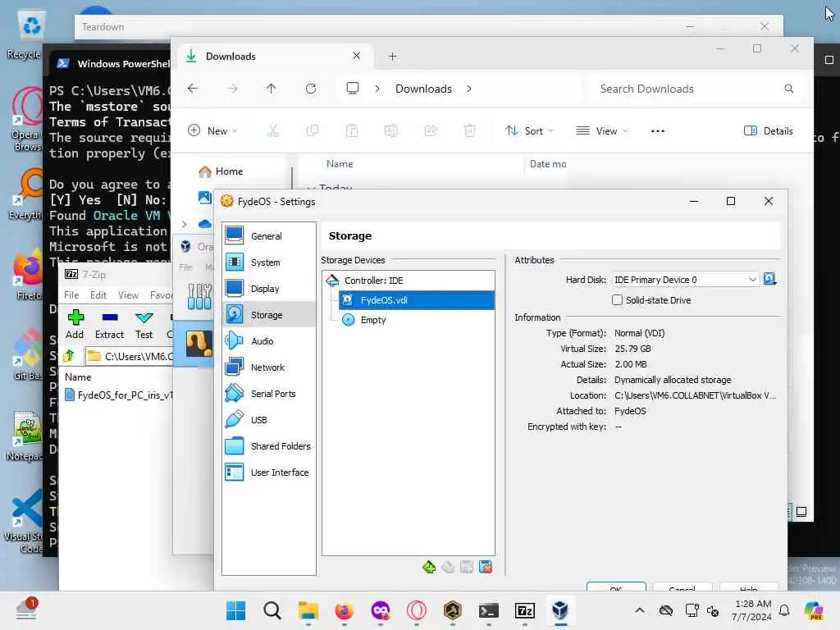Click Search Downloads field
The height and width of the screenshot is (630, 840).
pyautogui.click(x=694, y=89)
